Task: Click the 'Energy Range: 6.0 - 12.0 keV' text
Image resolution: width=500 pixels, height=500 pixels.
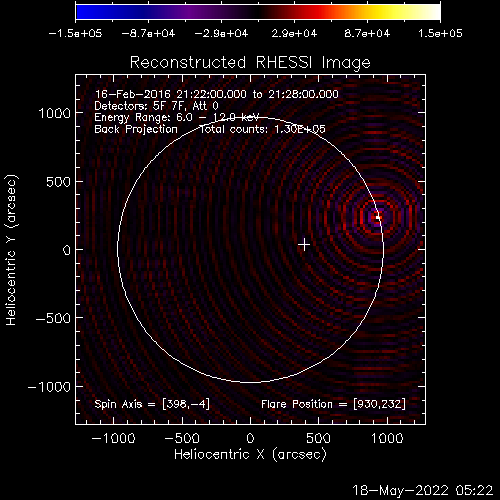Action: tap(177, 117)
